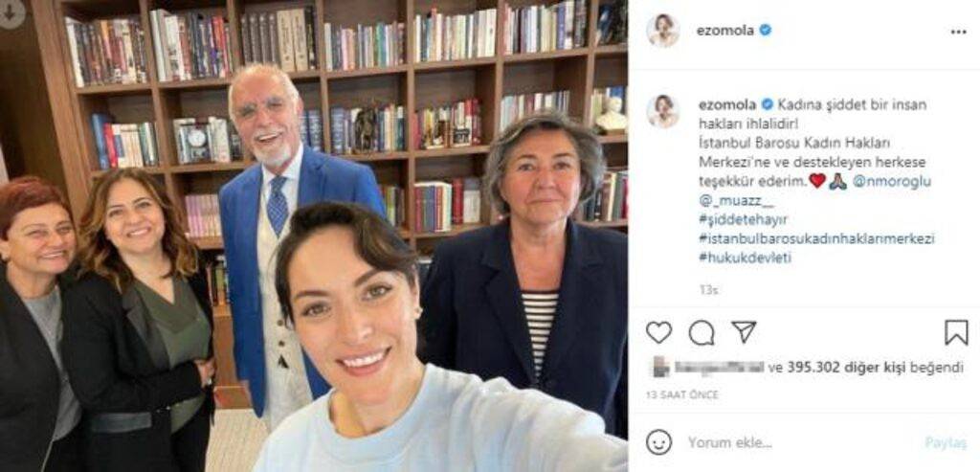This screenshot has height=472, width=980.
Task: Click the emoji smiley icon
Action: (x=658, y=442)
